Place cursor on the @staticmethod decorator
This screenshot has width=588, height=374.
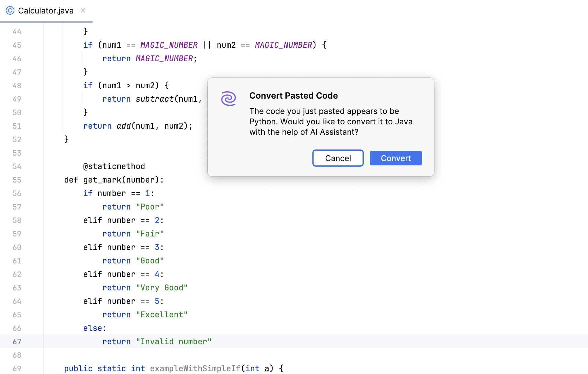pyautogui.click(x=114, y=166)
